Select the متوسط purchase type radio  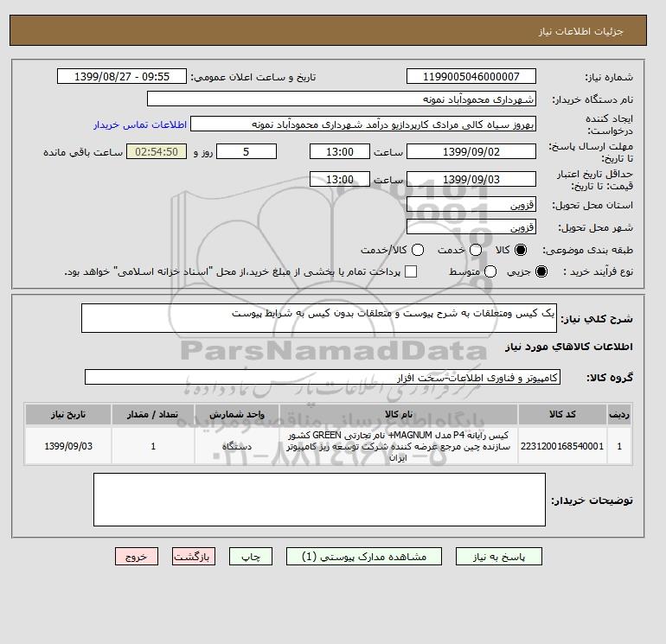(x=490, y=271)
